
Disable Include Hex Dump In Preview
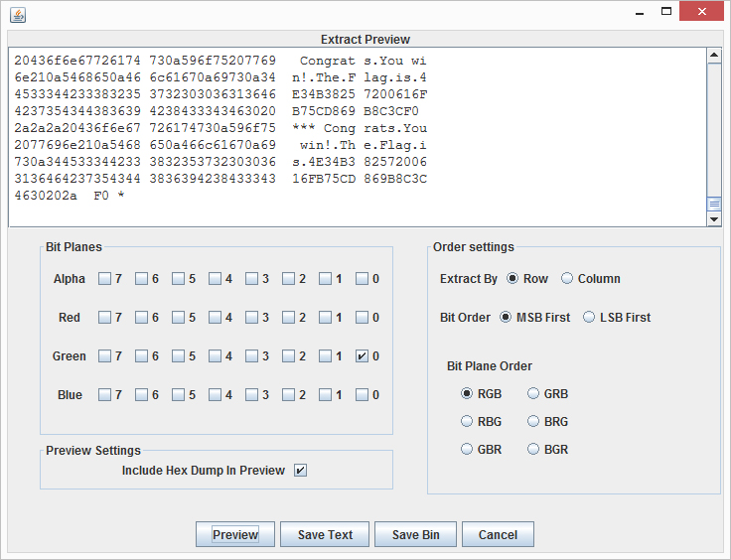pos(300,471)
